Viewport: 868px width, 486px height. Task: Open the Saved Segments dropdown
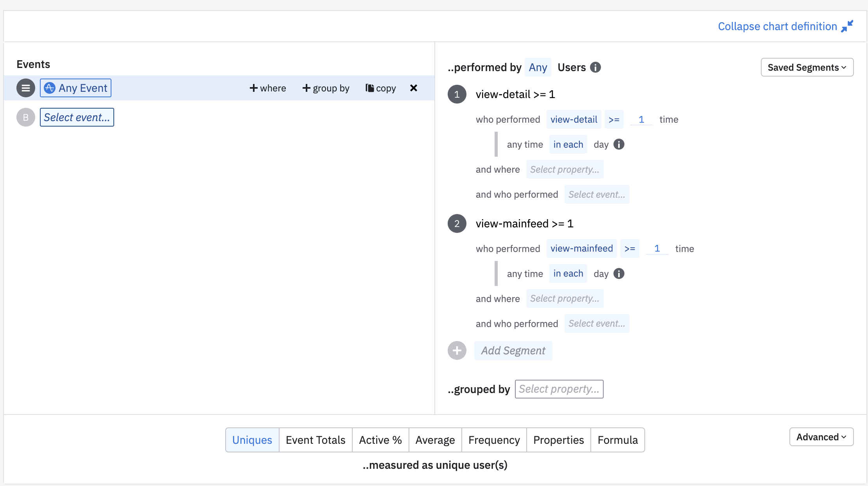click(807, 67)
